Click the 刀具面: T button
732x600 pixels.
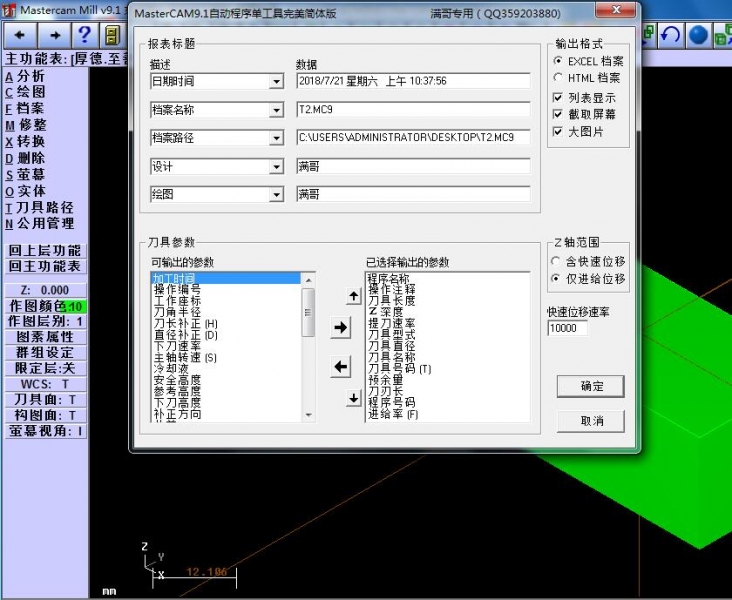click(x=45, y=400)
